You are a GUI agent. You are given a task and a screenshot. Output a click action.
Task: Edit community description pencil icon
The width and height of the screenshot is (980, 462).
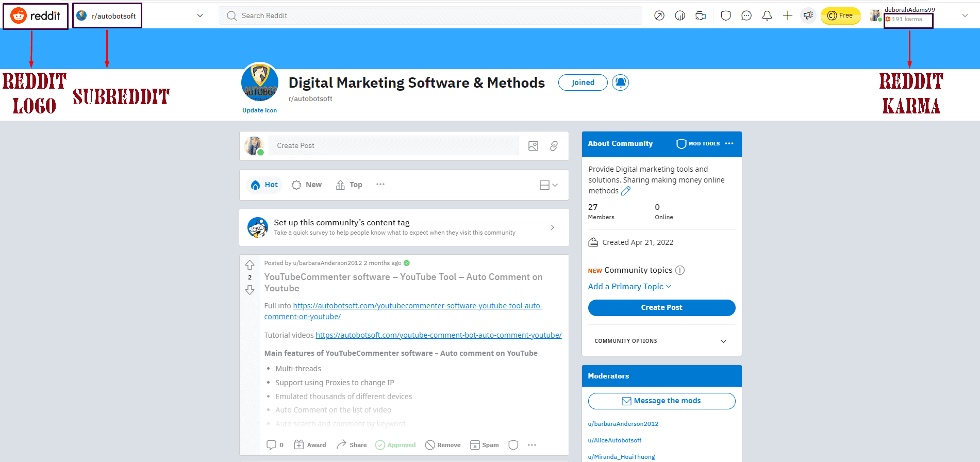[626, 191]
